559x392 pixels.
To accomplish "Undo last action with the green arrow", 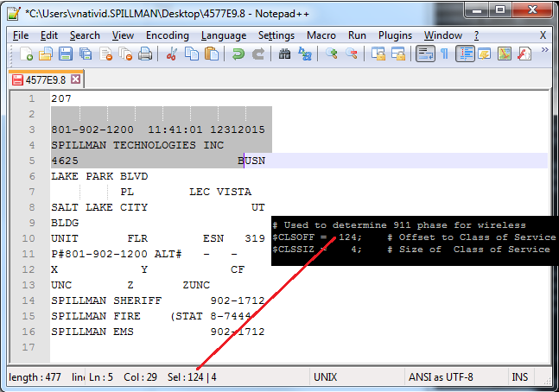I will click(238, 54).
